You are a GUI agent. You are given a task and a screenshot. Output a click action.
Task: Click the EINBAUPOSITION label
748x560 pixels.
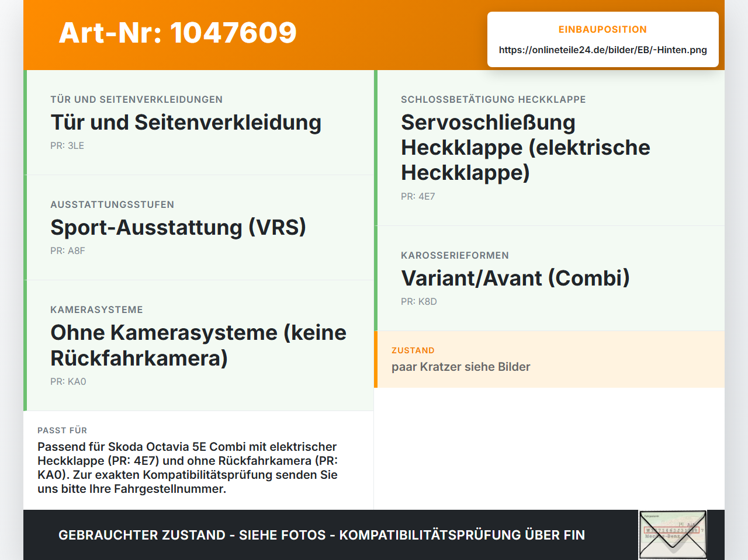tap(602, 29)
